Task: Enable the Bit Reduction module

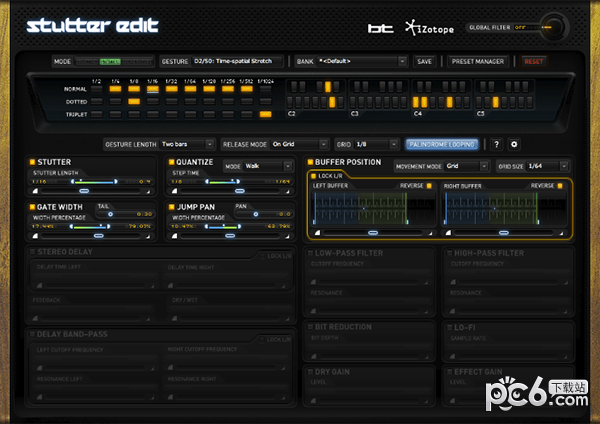Action: point(310,327)
